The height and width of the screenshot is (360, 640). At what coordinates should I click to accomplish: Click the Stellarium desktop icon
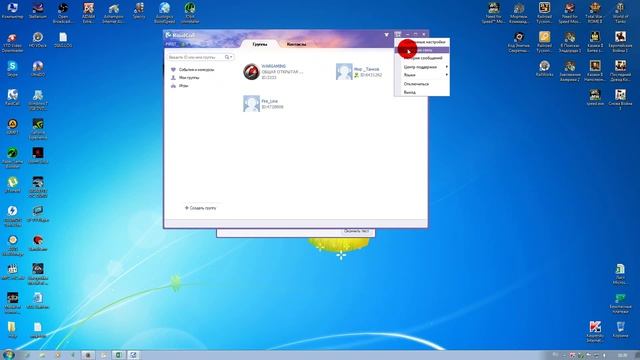(38, 11)
